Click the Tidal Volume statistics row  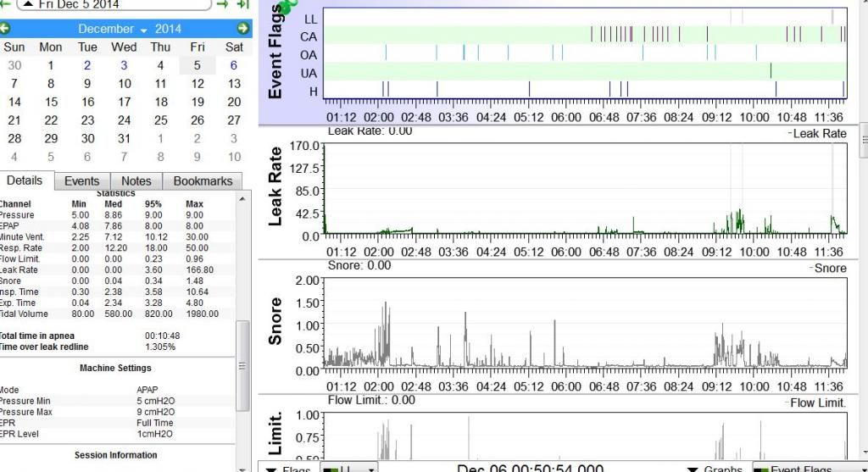(118, 314)
